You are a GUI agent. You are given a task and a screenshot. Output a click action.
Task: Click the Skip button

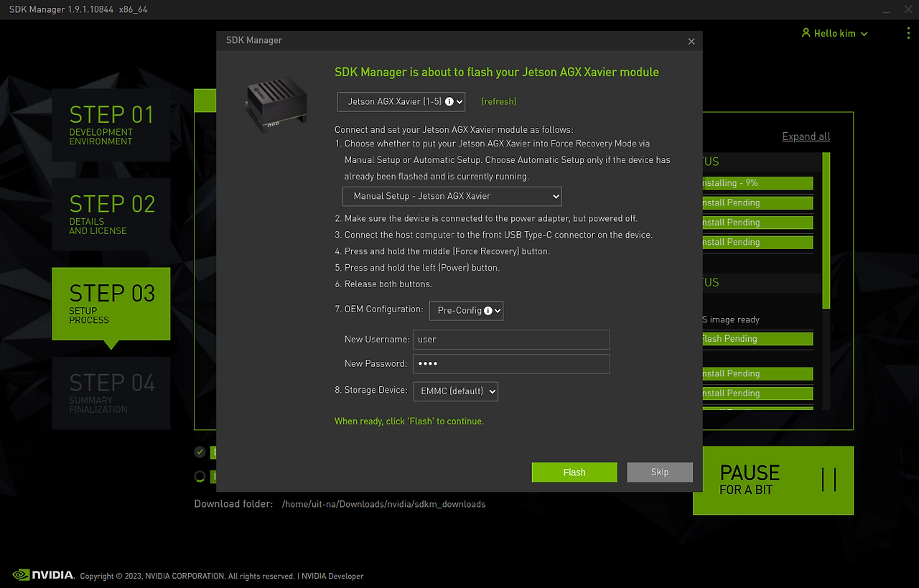coord(660,472)
